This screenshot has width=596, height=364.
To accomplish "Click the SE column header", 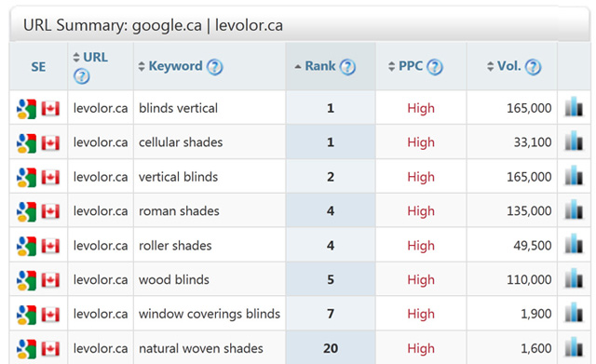I will coord(38,67).
